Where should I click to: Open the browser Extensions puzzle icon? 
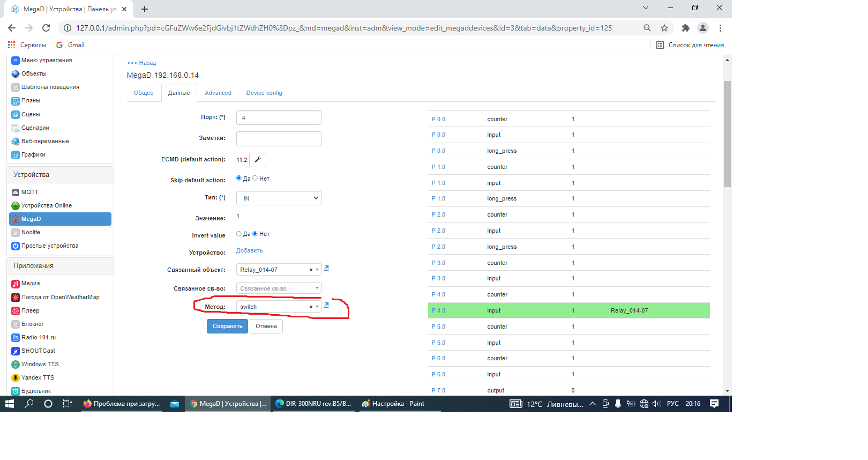[685, 28]
